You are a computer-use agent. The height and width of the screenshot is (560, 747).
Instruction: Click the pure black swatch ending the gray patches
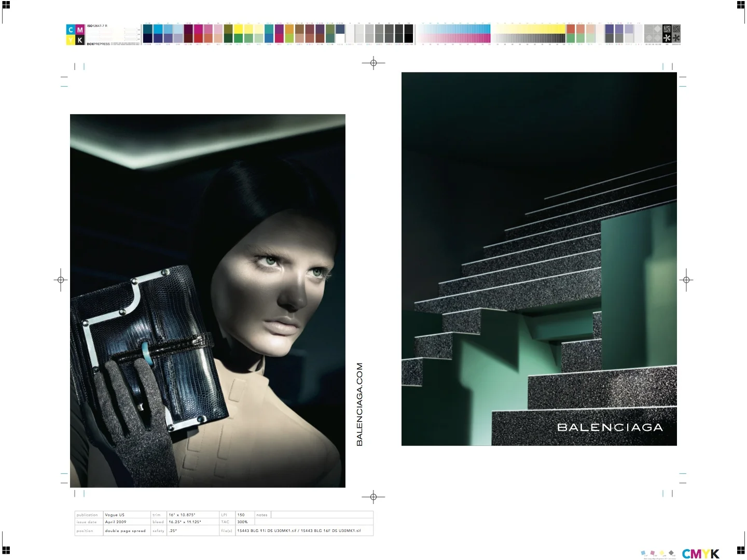(x=409, y=38)
